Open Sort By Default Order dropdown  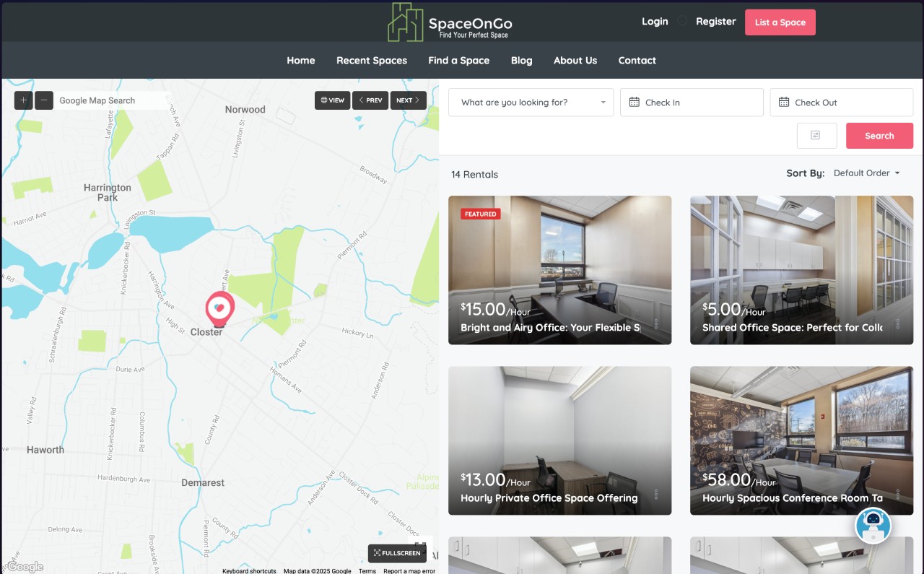[x=867, y=173]
